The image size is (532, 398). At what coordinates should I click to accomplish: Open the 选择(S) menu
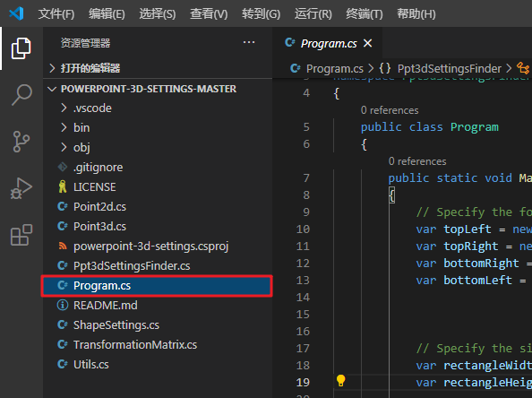(157, 14)
